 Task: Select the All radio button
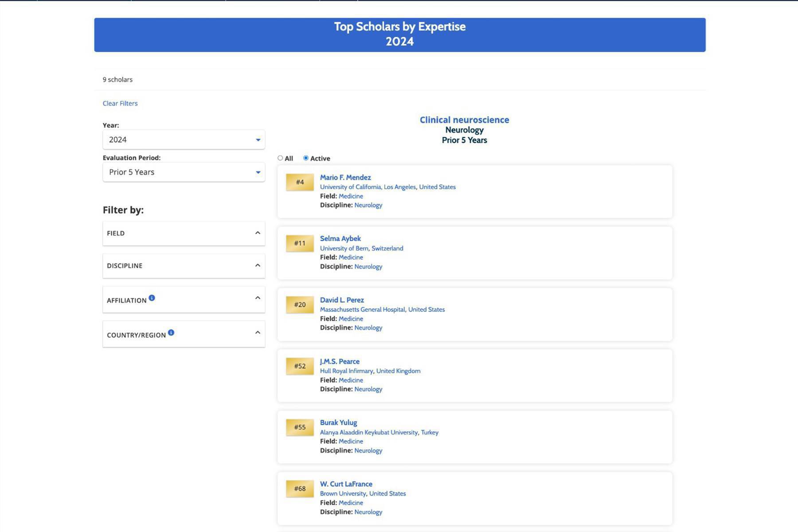280,158
